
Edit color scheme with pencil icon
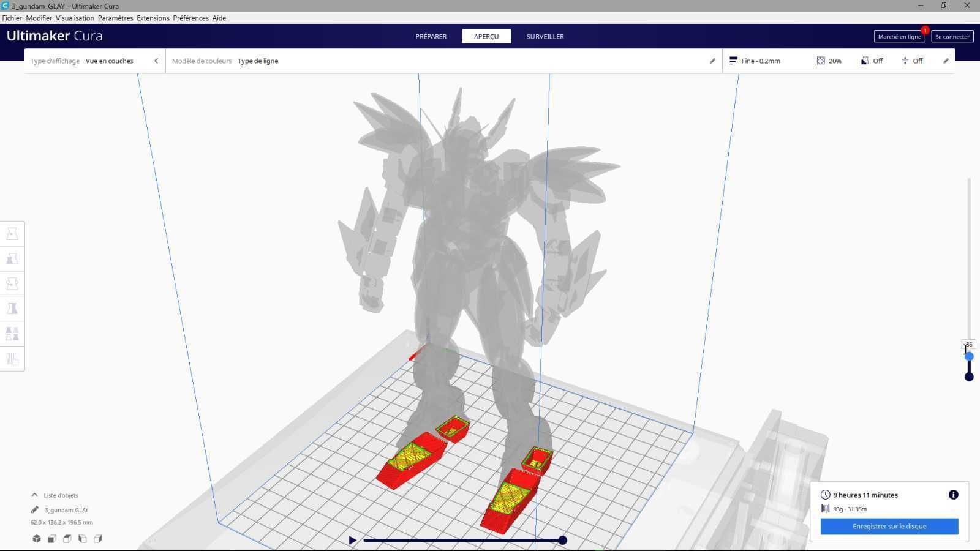pyautogui.click(x=712, y=61)
